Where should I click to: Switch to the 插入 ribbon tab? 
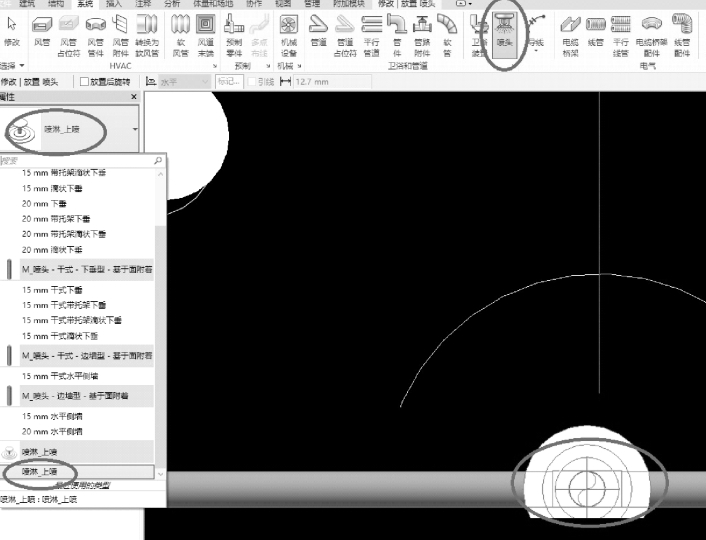pos(113,4)
